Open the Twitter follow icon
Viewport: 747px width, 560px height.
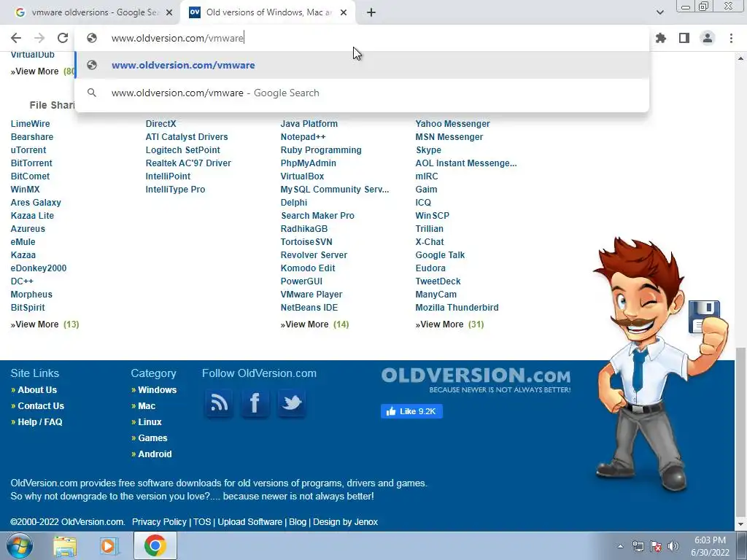click(291, 403)
